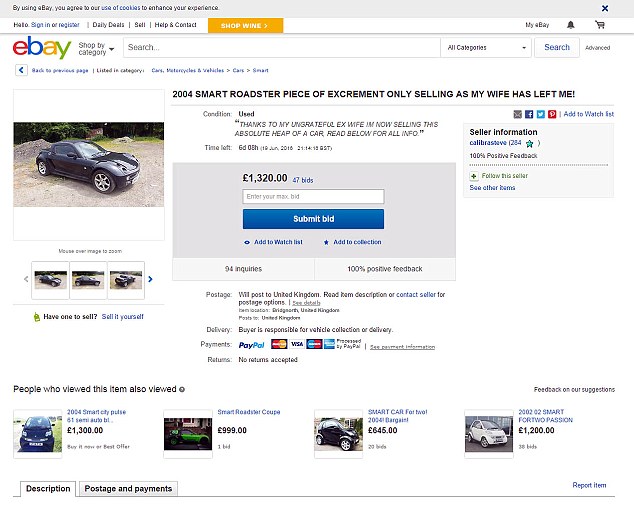Click into the main Search field
634x507 pixels.
coord(282,48)
